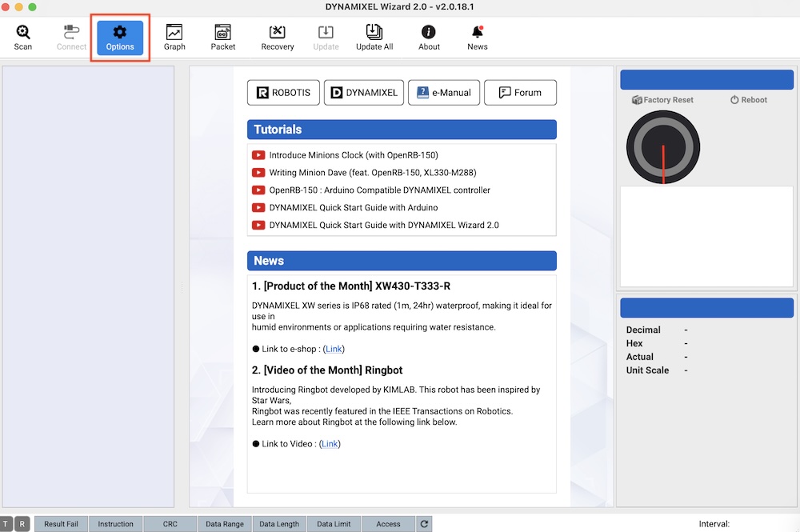Click the circular position dial

click(663, 147)
